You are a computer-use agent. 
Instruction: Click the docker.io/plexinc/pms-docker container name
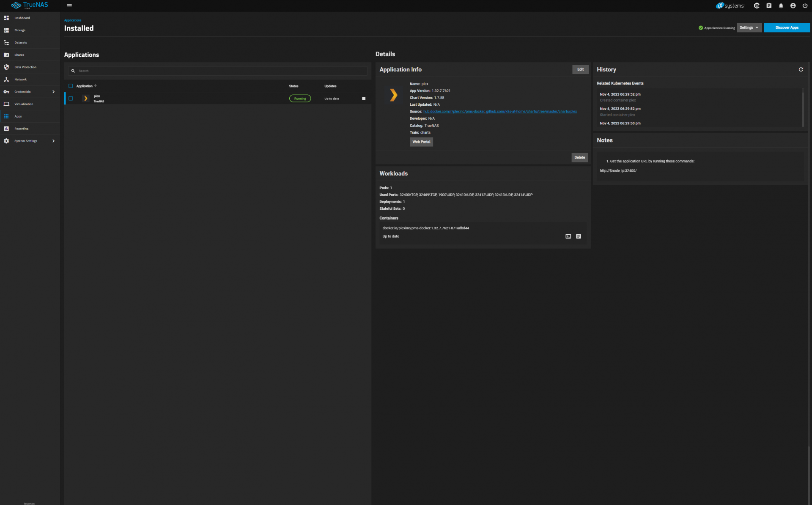pos(425,228)
